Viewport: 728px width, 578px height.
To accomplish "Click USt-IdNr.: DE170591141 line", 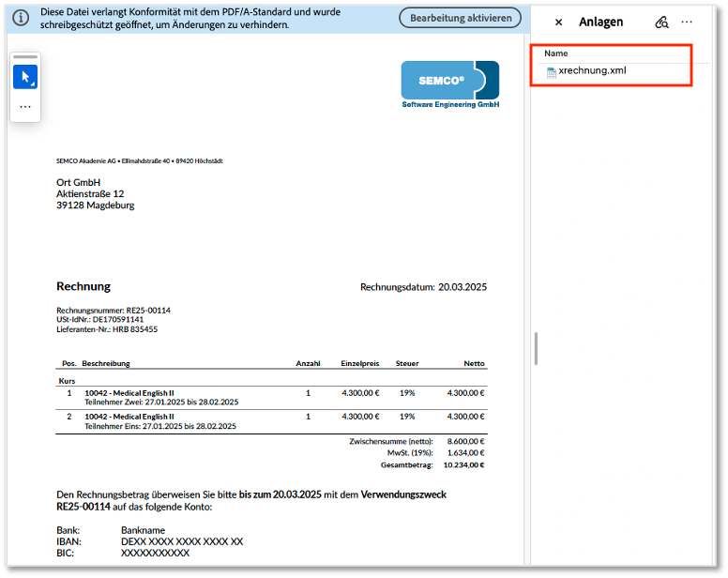I will tap(99, 319).
